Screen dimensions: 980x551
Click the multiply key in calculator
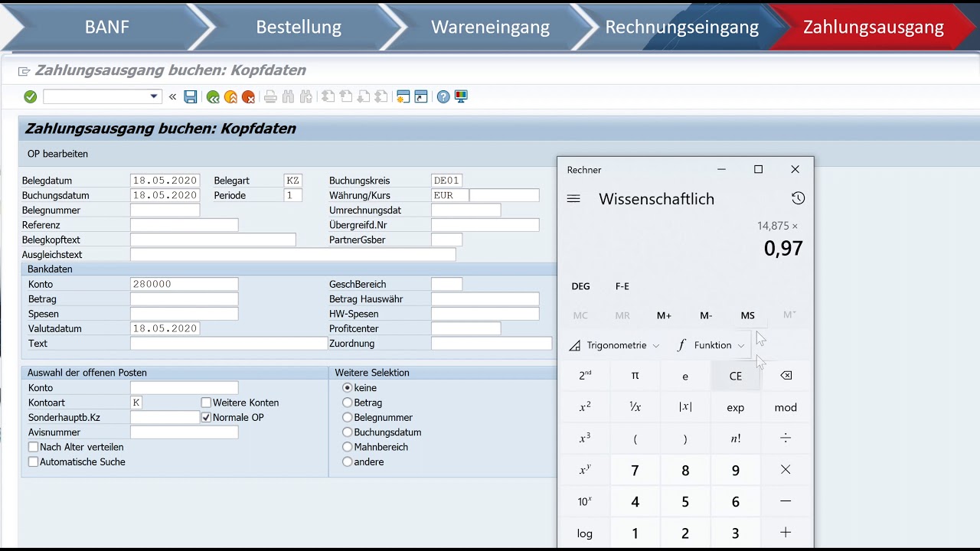coord(786,470)
